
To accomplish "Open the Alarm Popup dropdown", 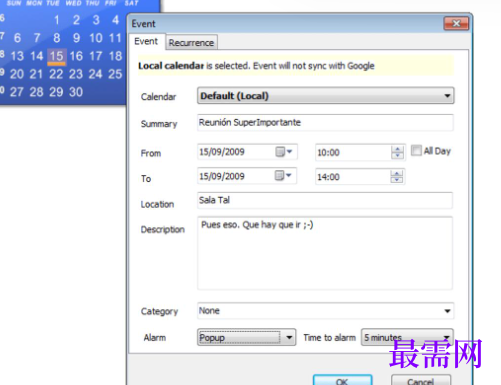I will [x=246, y=337].
